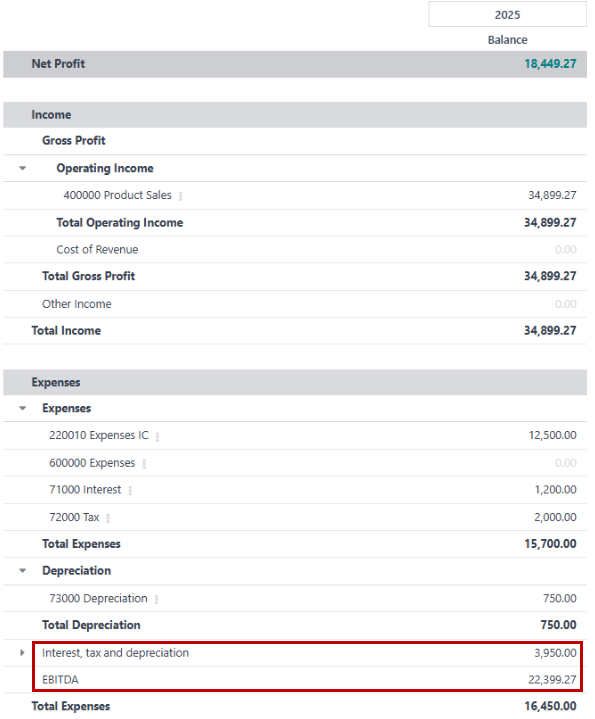
Task: Open the 72000 Tax account line
Action: coord(74,517)
